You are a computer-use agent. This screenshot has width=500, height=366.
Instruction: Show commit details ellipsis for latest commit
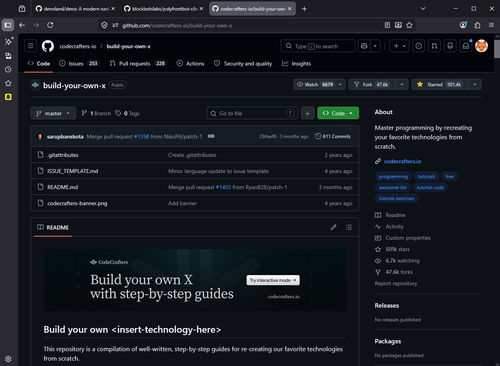(x=211, y=136)
